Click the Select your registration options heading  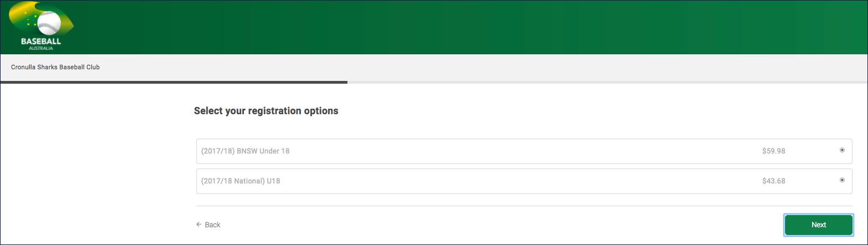[x=266, y=111]
